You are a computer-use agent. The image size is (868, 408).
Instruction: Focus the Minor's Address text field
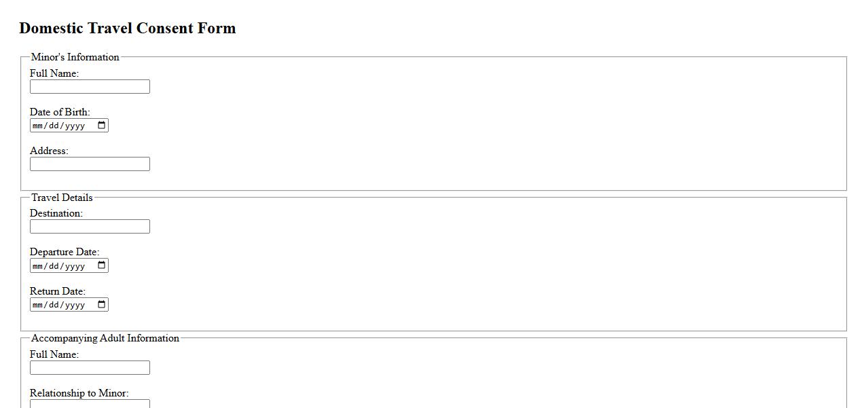click(x=90, y=164)
